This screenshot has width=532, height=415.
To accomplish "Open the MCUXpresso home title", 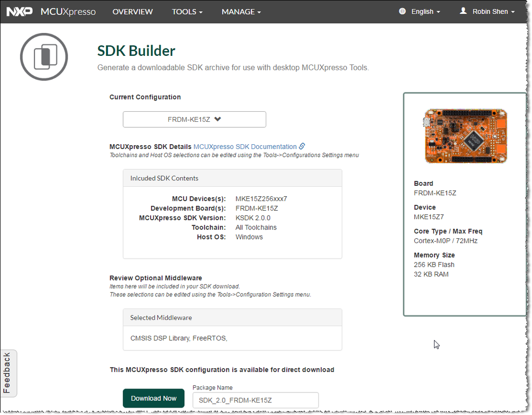I will pyautogui.click(x=68, y=12).
